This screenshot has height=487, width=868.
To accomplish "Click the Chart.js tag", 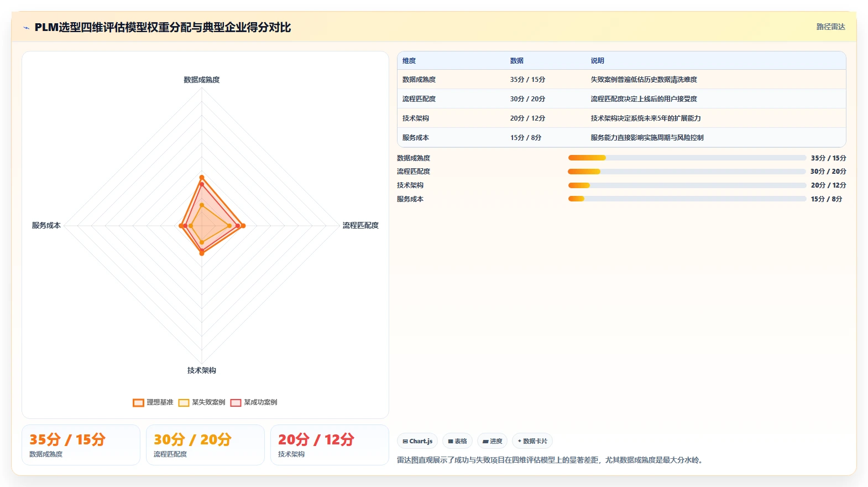I will (417, 441).
